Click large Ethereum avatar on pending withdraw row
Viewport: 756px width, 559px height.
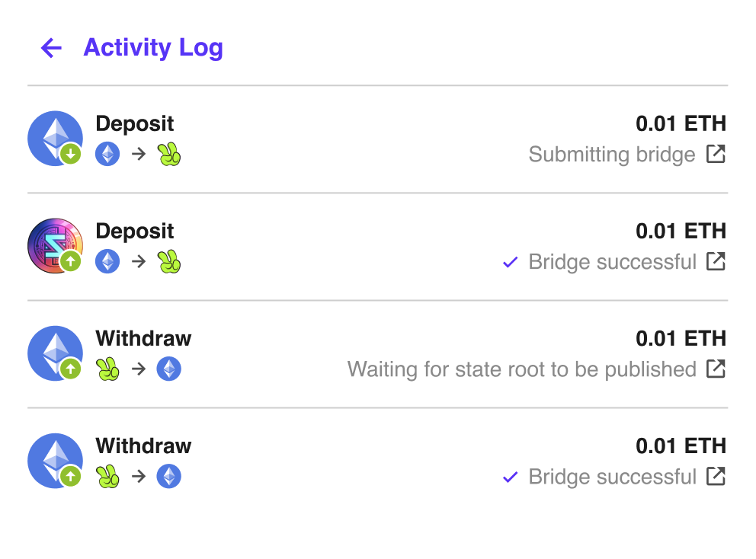click(55, 353)
